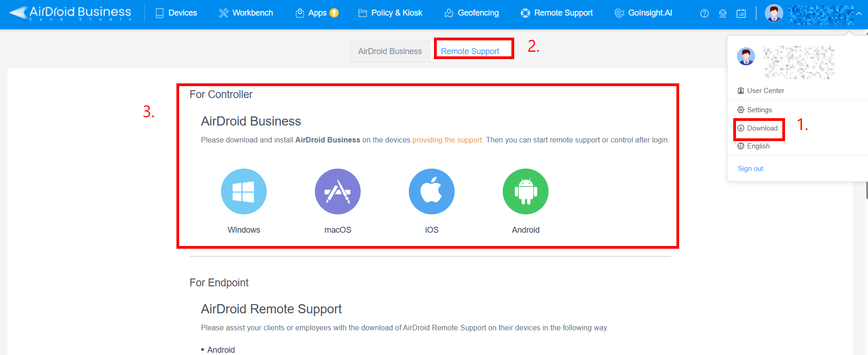Open Remote Support in the top navigation bar
This screenshot has height=355, width=868.
(557, 13)
